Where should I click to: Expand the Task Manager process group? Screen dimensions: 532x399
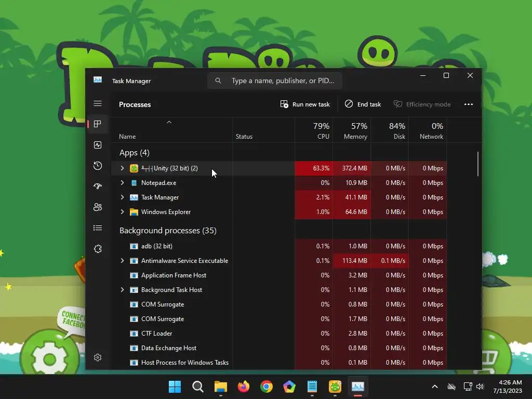click(122, 197)
